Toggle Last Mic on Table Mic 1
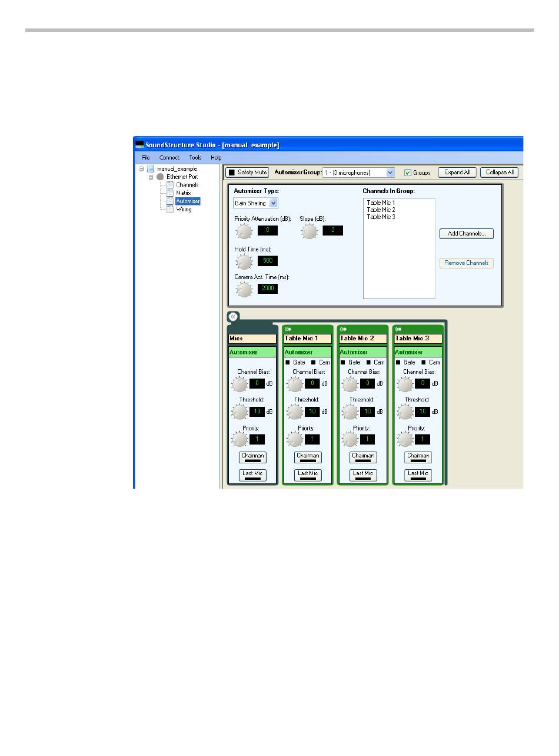 tap(308, 475)
